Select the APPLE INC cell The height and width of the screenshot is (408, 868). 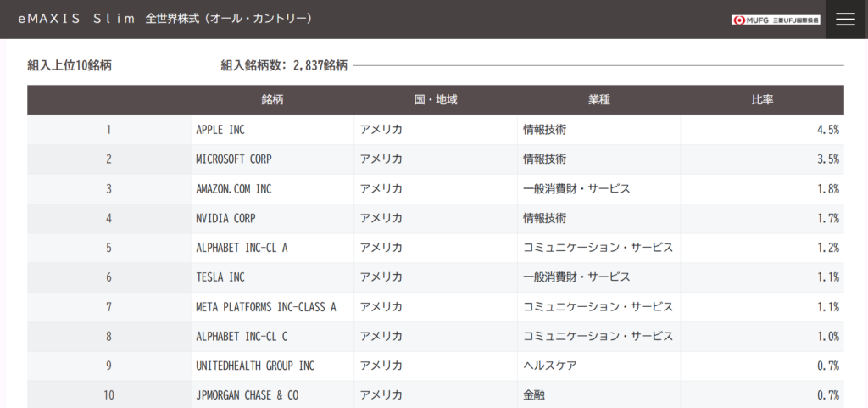click(272, 130)
